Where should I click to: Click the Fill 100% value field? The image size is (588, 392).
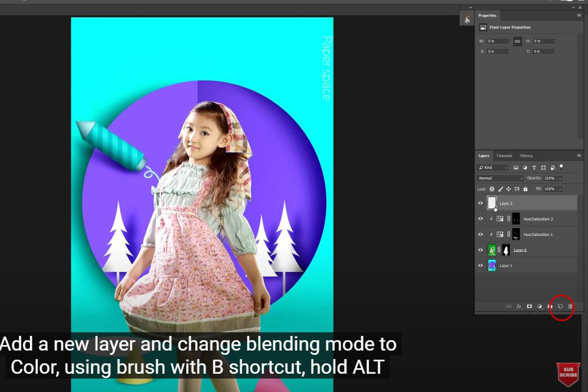click(x=550, y=189)
